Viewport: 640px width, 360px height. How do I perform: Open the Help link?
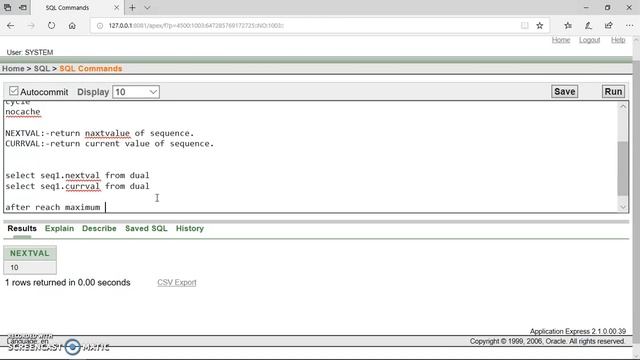[x=618, y=40]
